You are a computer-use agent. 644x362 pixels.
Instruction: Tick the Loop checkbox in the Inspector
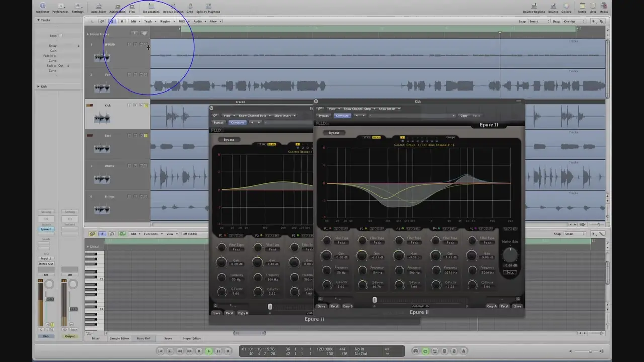(61, 36)
